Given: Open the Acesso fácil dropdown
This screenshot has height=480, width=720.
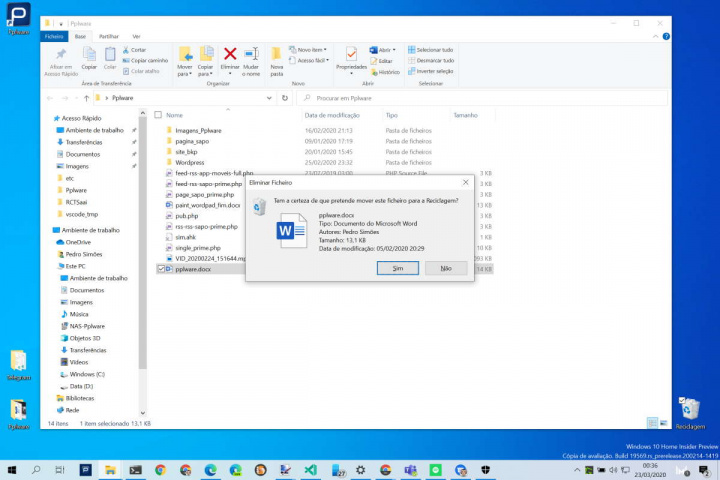Looking at the screenshot, I should point(310,60).
